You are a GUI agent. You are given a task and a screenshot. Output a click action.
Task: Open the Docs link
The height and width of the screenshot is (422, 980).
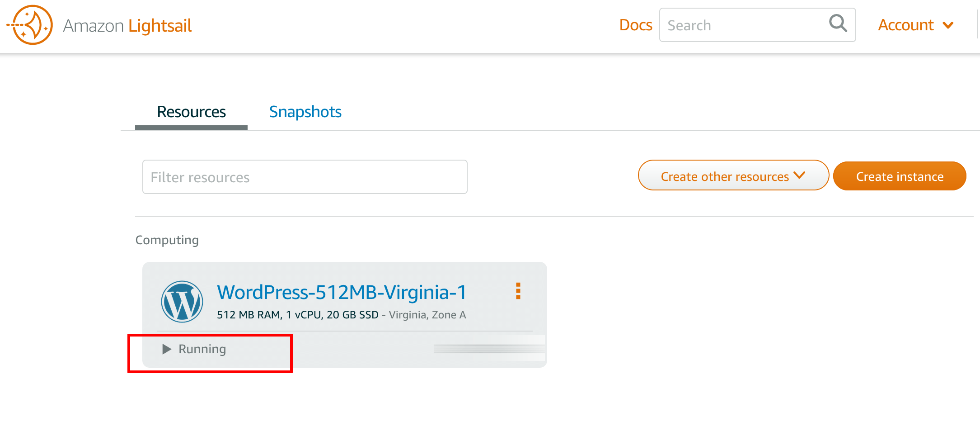pos(636,25)
